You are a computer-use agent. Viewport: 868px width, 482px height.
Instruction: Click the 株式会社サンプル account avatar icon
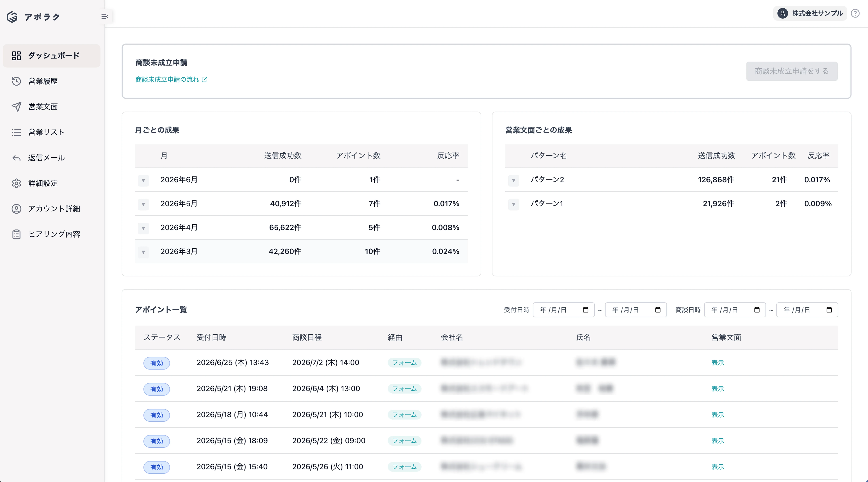tap(782, 13)
